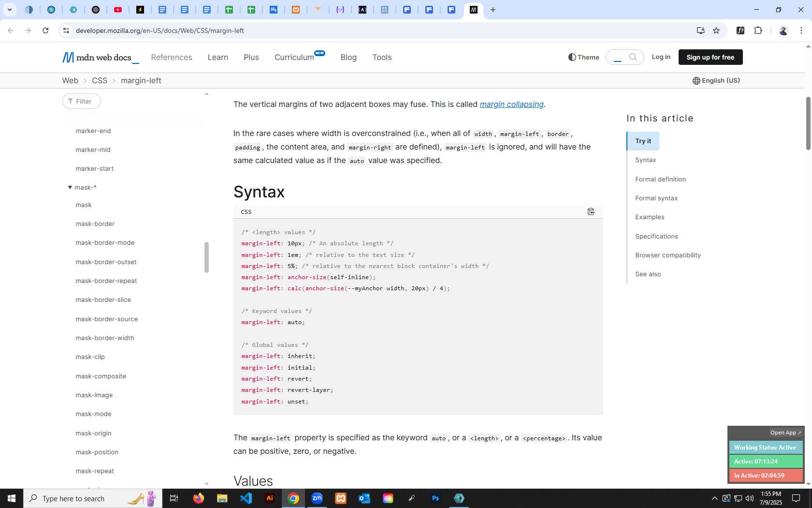Open the volume control in system tray
This screenshot has width=812, height=508.
750,498
